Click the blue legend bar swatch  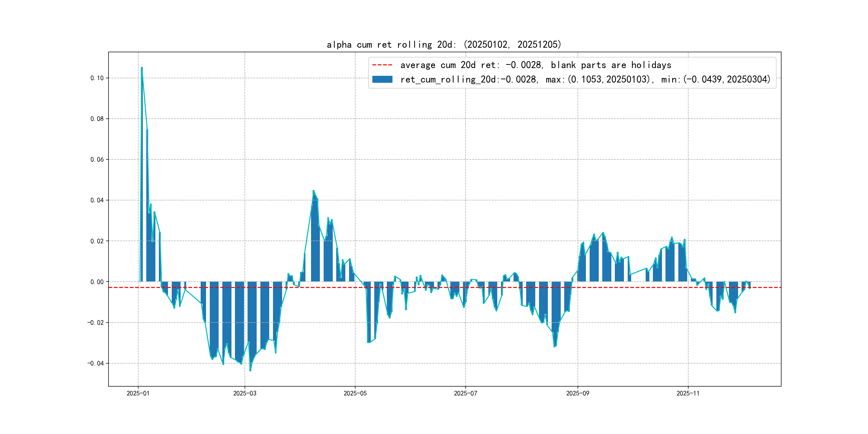[x=382, y=79]
